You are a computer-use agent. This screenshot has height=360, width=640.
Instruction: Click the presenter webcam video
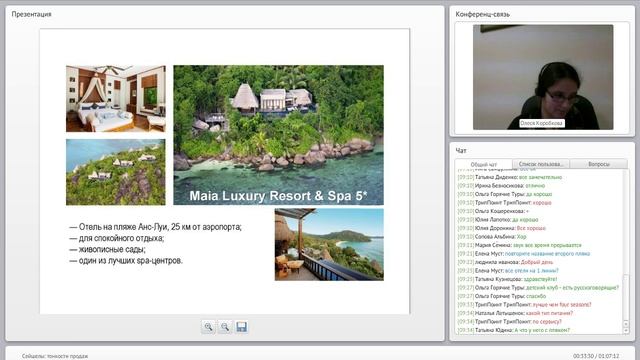(x=543, y=77)
